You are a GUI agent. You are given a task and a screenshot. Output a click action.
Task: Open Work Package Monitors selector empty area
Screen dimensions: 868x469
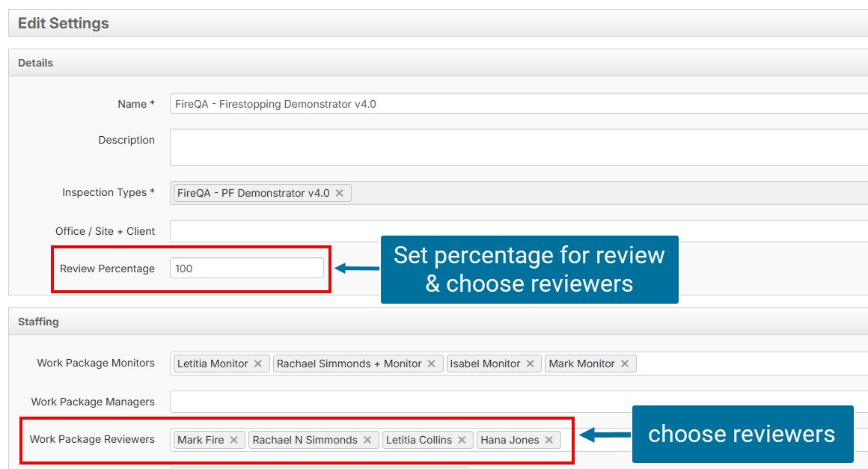748,364
